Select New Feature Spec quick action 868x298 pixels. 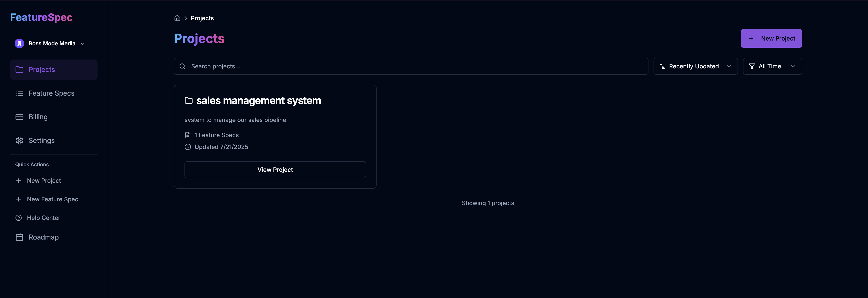click(x=52, y=199)
